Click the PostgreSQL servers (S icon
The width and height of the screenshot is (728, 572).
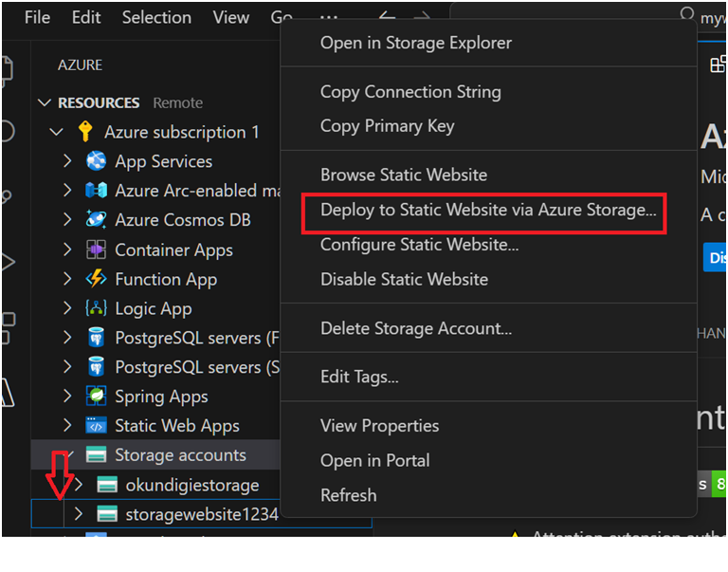tap(96, 366)
